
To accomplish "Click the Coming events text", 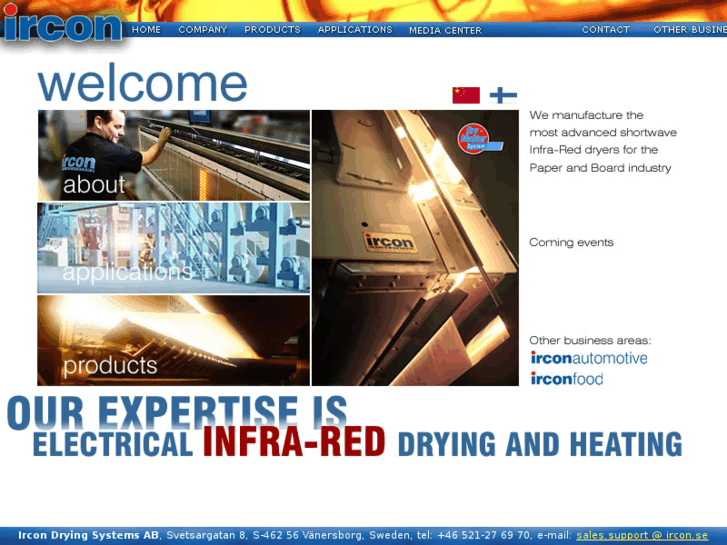I will (571, 242).
